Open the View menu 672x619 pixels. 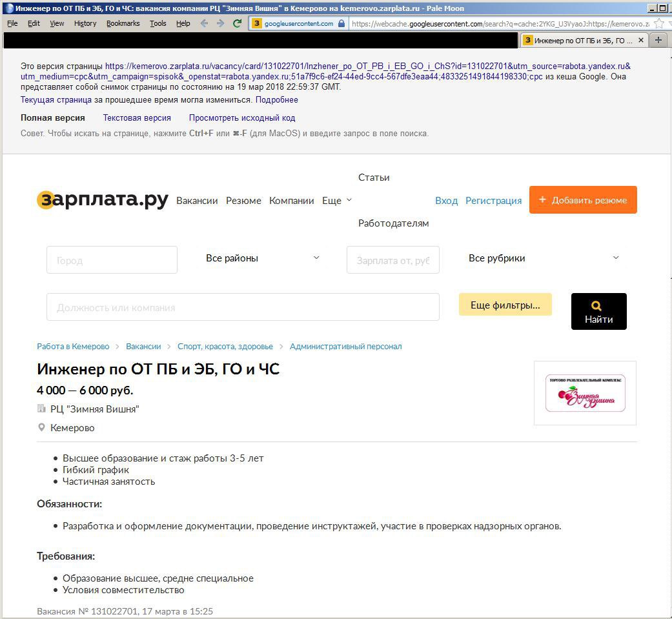(57, 23)
